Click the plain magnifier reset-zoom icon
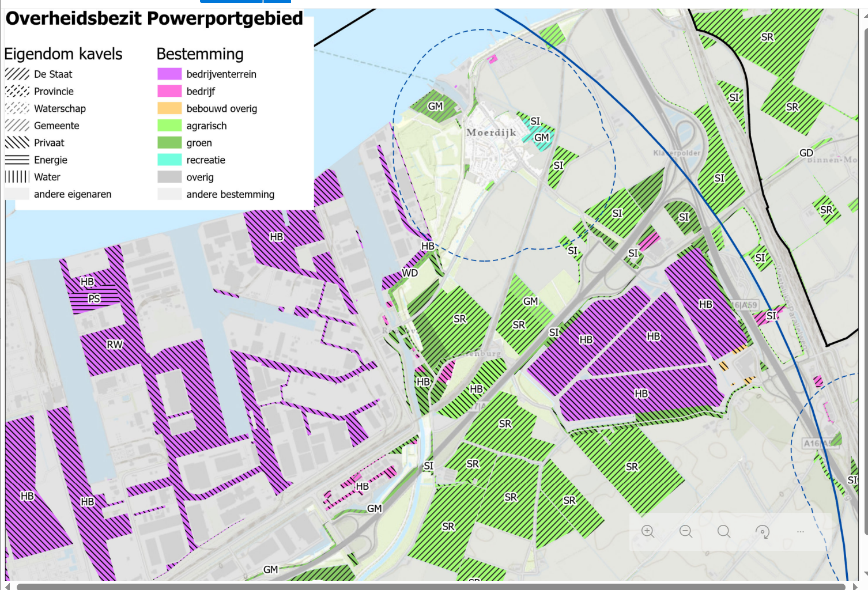The image size is (868, 590). [724, 531]
